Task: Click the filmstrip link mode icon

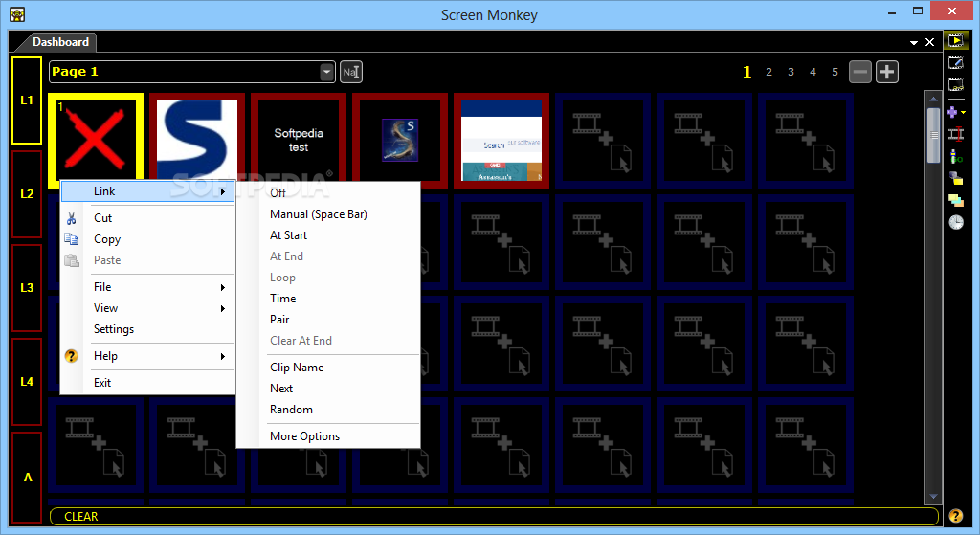Action: click(956, 84)
